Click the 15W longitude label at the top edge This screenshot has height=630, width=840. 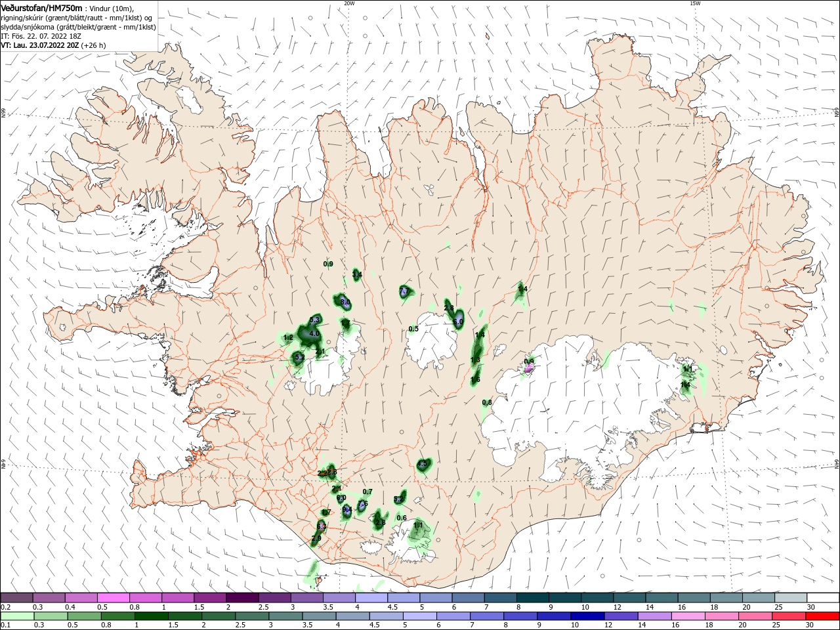695,3
